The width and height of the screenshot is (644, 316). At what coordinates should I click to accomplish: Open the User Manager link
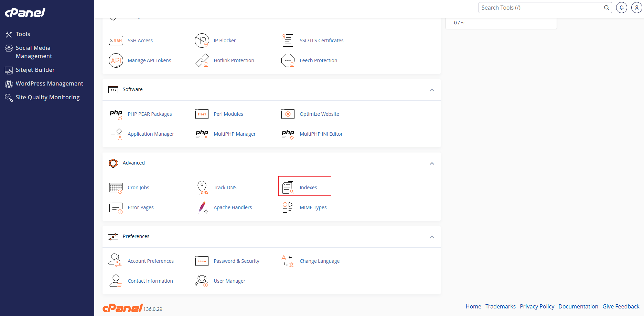coord(229,281)
